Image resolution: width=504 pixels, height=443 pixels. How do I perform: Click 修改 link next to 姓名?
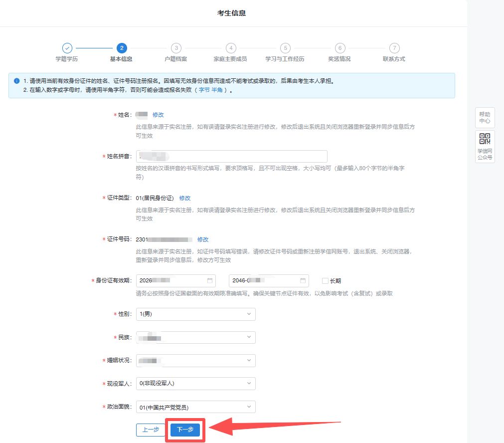pos(158,115)
